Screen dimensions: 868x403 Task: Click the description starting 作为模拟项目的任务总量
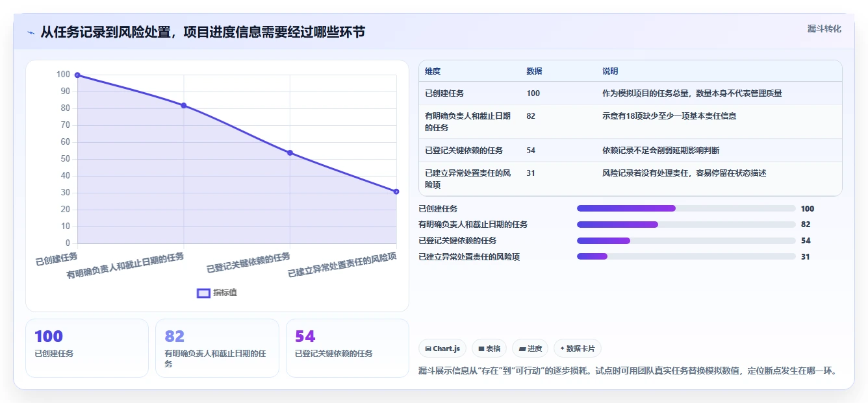click(x=692, y=93)
